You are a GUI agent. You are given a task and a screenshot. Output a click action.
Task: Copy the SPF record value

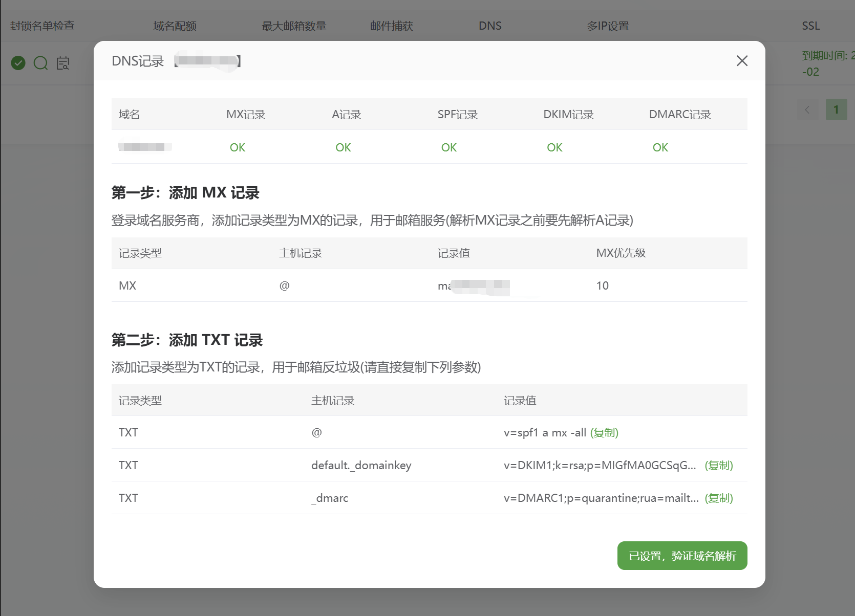pyautogui.click(x=604, y=433)
